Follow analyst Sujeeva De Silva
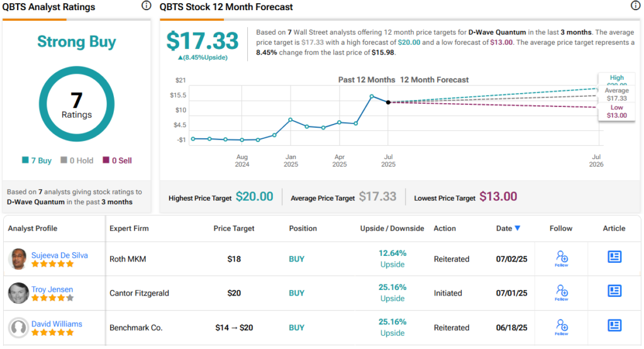Viewport: 644px width, 349px height. [x=562, y=258]
